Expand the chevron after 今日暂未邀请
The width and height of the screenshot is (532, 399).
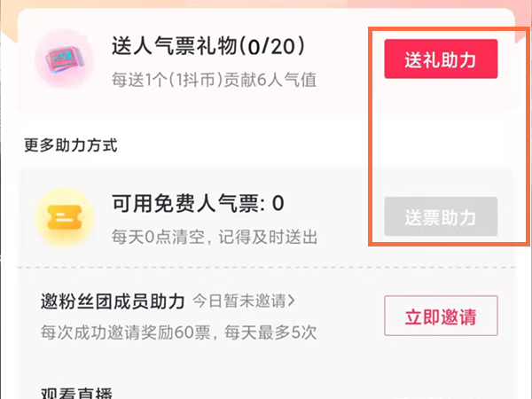291,301
